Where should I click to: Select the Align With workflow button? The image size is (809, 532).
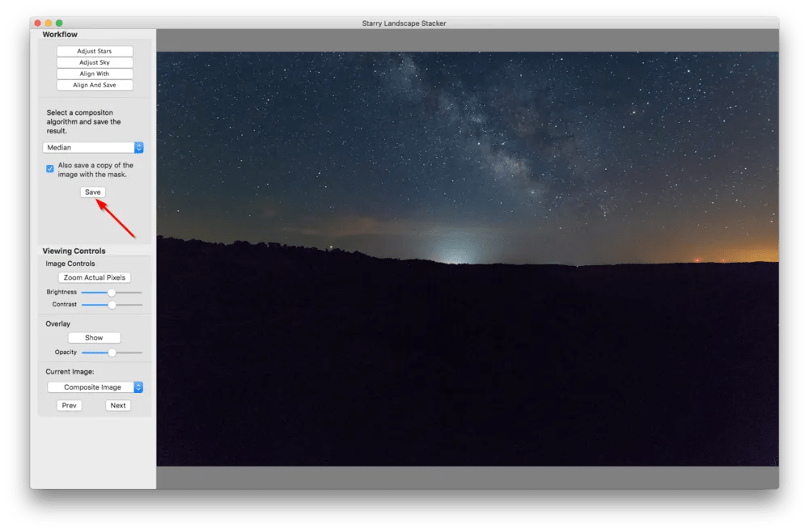tap(95, 74)
